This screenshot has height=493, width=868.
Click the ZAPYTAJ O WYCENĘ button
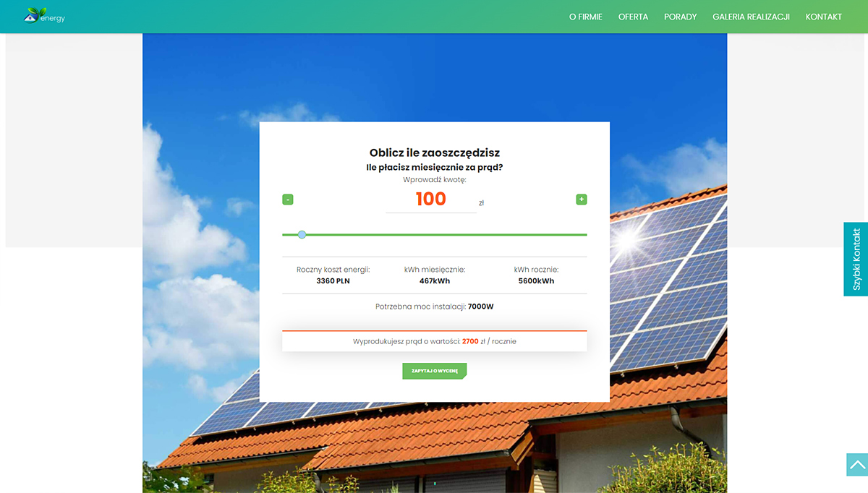coord(434,371)
